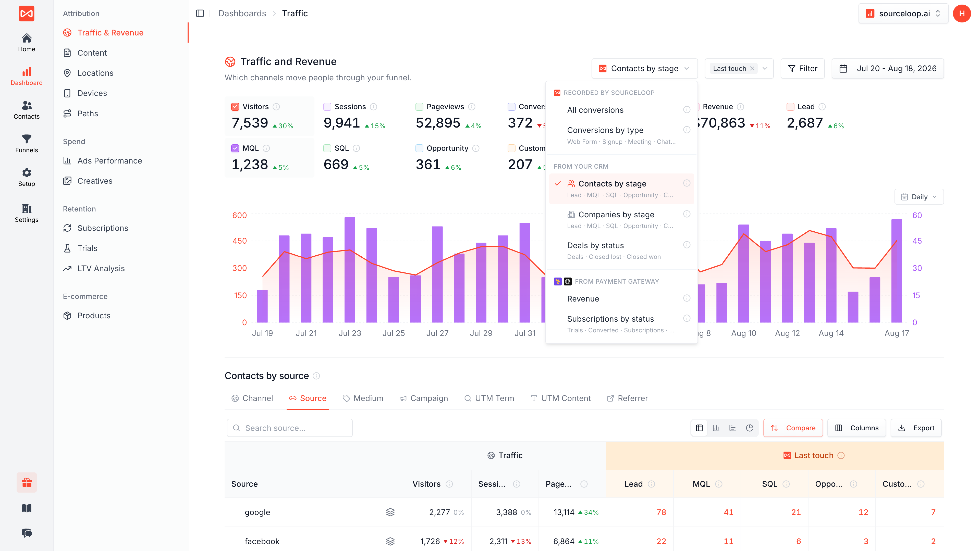Select Conversions by type option
Image resolution: width=980 pixels, height=551 pixels.
click(x=622, y=135)
